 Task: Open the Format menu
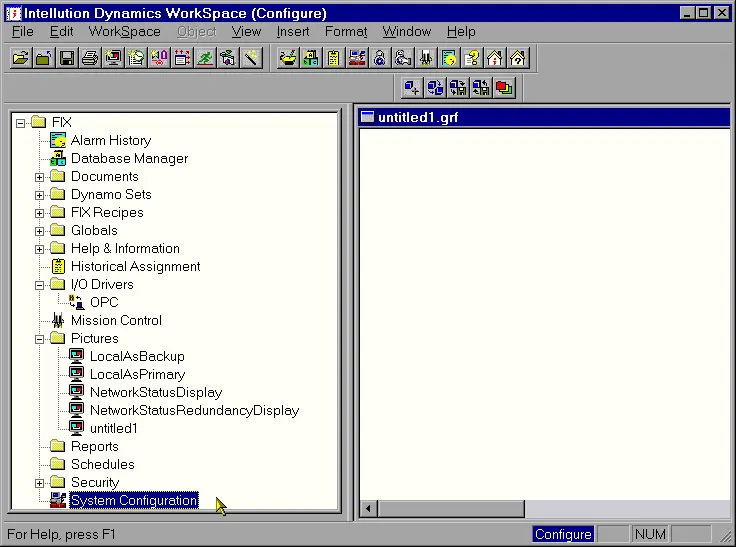tap(346, 31)
